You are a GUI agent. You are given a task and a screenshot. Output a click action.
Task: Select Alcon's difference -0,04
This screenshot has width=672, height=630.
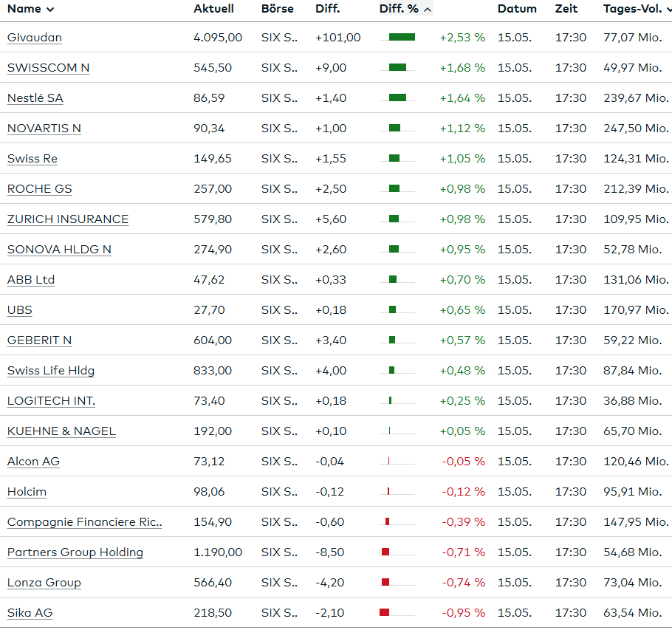(x=329, y=462)
